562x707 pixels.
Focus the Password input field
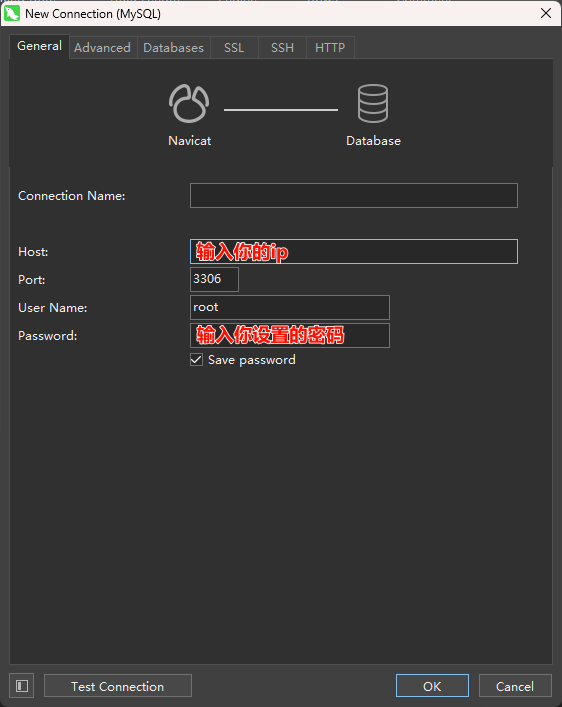pos(290,335)
